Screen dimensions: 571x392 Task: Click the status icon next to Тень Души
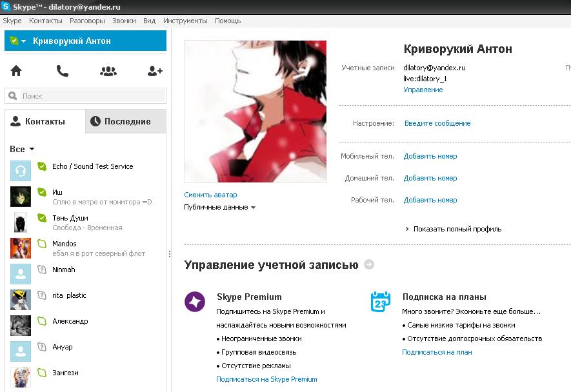pyautogui.click(x=42, y=218)
